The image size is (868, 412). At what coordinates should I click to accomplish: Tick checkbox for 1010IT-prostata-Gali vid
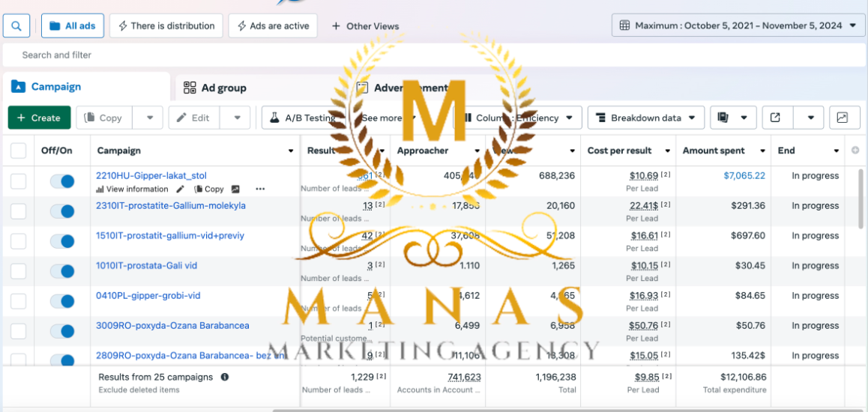[x=18, y=271]
